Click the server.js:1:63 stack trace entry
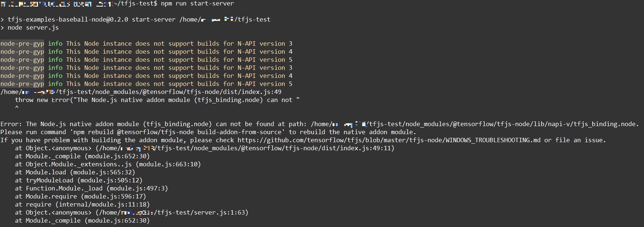The width and height of the screenshot is (644, 227). pyautogui.click(x=132, y=212)
